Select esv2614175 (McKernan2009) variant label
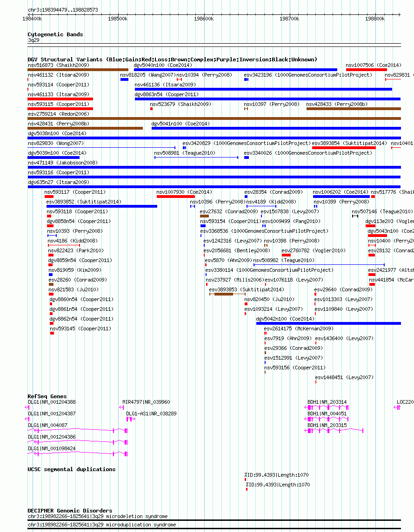 299,329
